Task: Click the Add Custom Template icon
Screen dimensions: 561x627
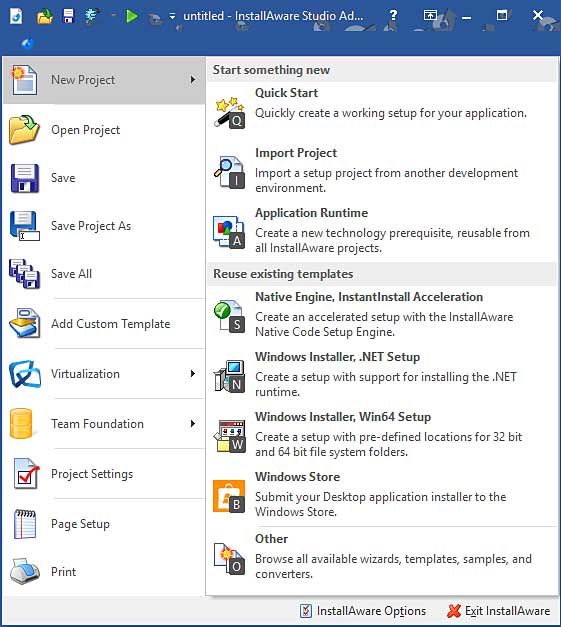Action: [x=24, y=323]
